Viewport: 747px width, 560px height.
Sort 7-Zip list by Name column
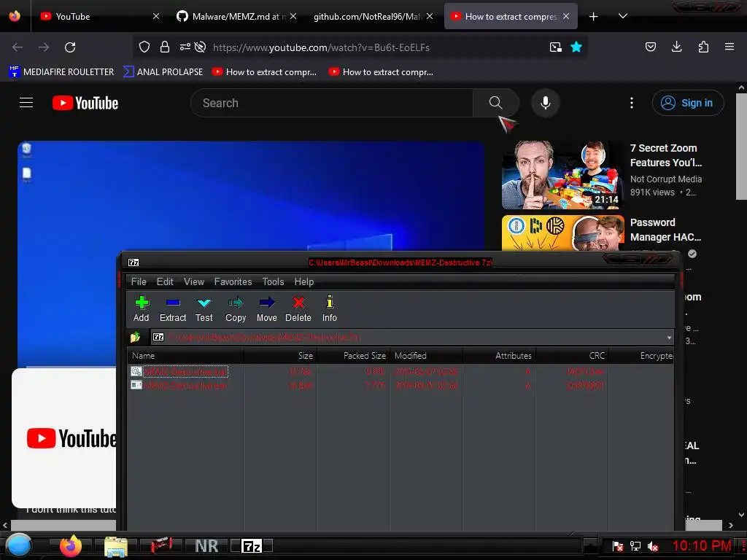[185, 356]
